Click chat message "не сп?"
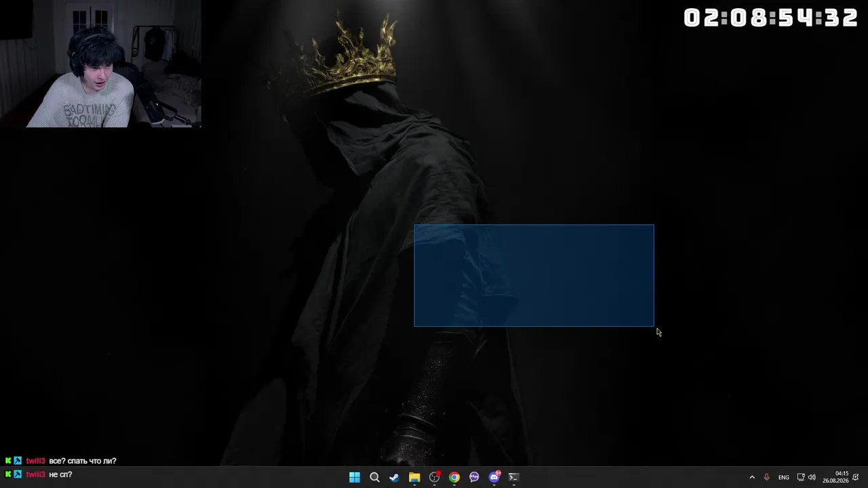The width and height of the screenshot is (868, 488). pyautogui.click(x=60, y=474)
